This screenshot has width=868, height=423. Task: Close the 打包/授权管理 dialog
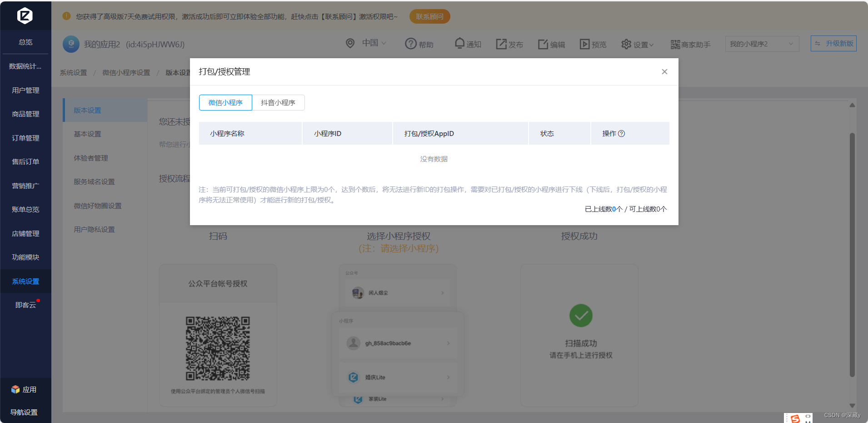tap(664, 71)
